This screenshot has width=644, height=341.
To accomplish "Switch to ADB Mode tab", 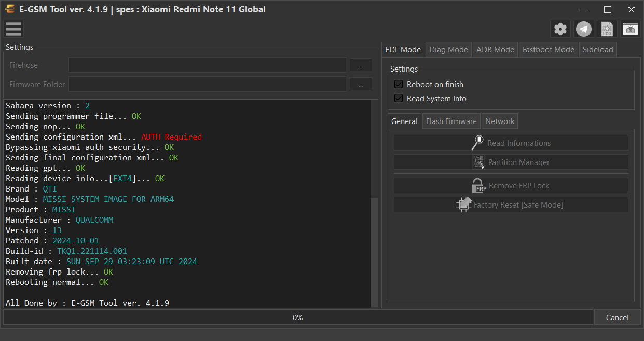I will (495, 50).
